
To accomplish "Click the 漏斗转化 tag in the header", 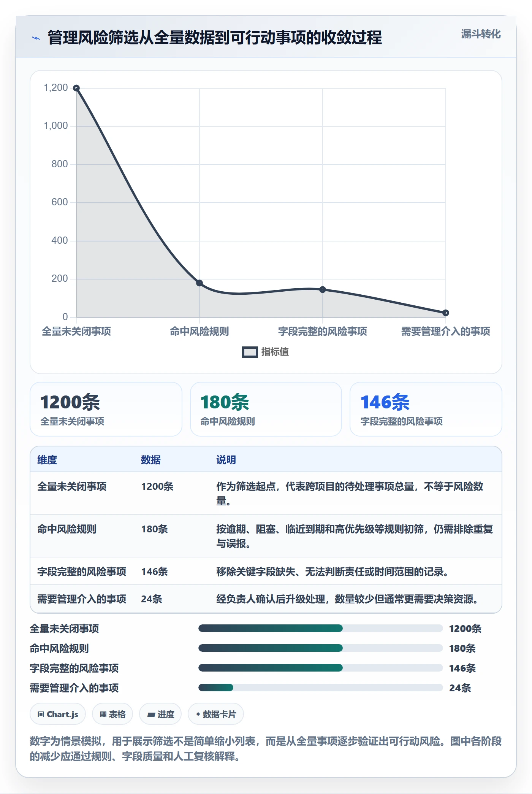I will click(481, 34).
